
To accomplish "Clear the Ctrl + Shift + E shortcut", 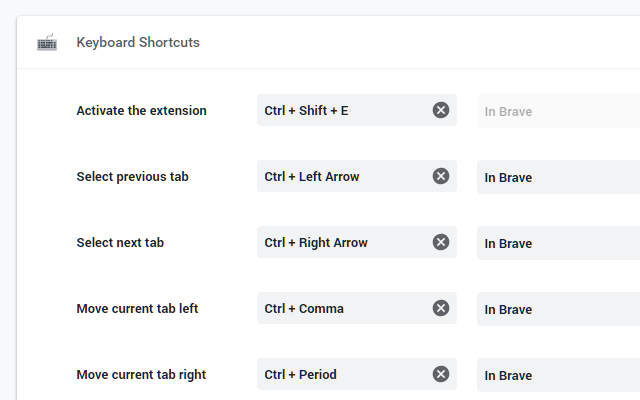I will pyautogui.click(x=441, y=110).
